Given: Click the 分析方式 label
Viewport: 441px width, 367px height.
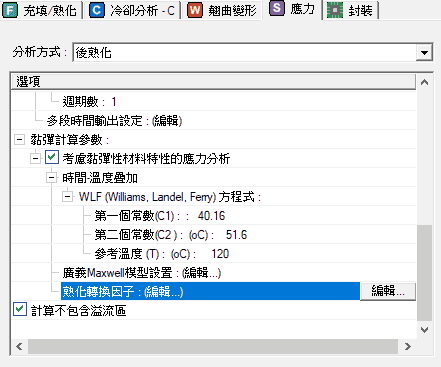Looking at the screenshot, I should click(x=39, y=52).
